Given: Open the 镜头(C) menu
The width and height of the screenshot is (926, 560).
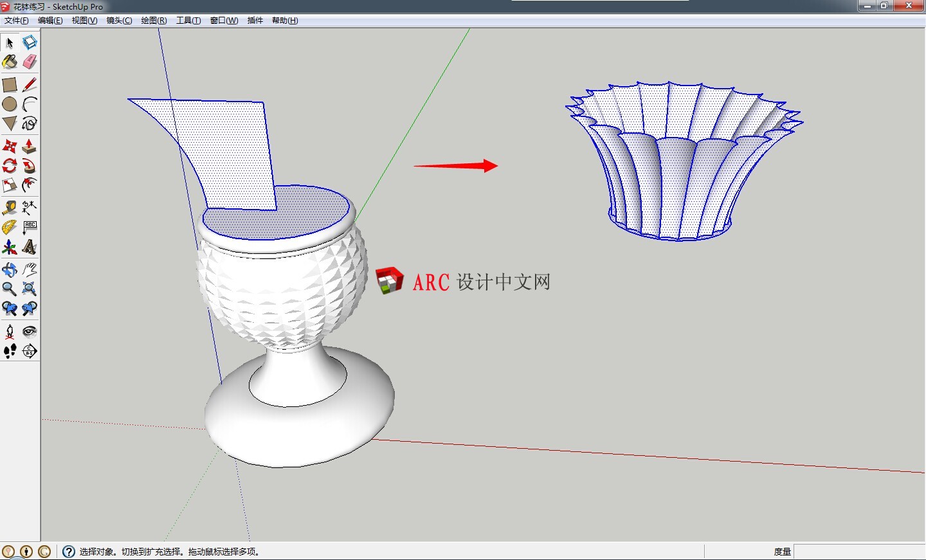Looking at the screenshot, I should point(119,21).
